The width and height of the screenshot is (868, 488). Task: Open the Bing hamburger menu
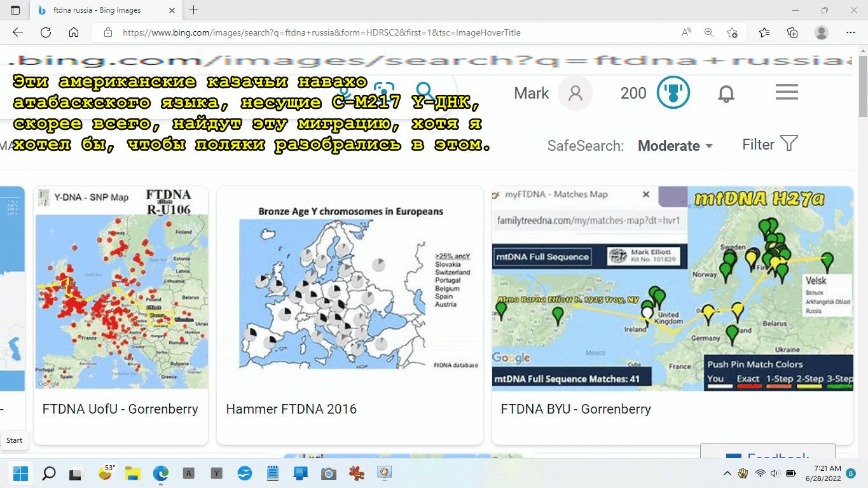(787, 93)
